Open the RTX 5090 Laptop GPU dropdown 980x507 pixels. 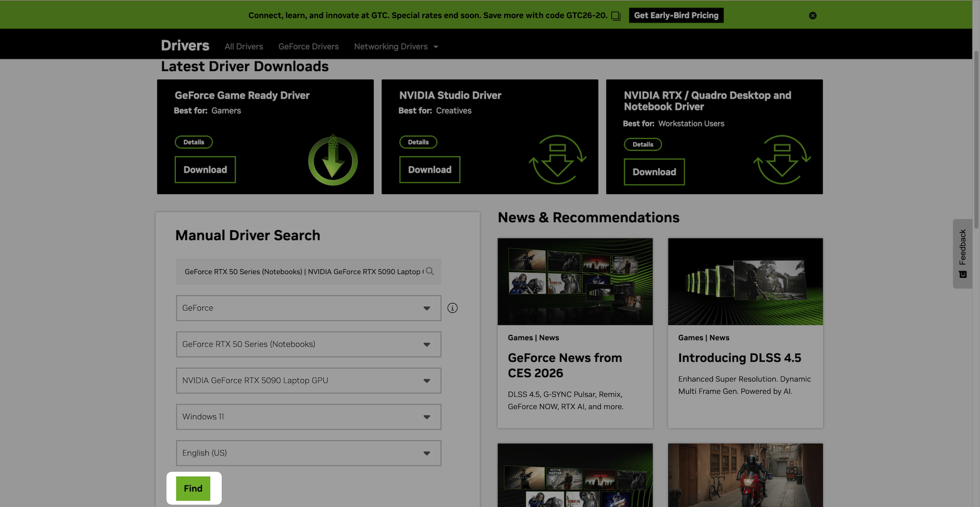coord(308,380)
